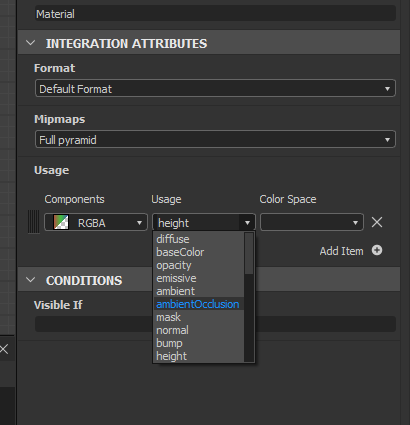Click the RGBA components color icon
The width and height of the screenshot is (410, 425).
pos(61,222)
